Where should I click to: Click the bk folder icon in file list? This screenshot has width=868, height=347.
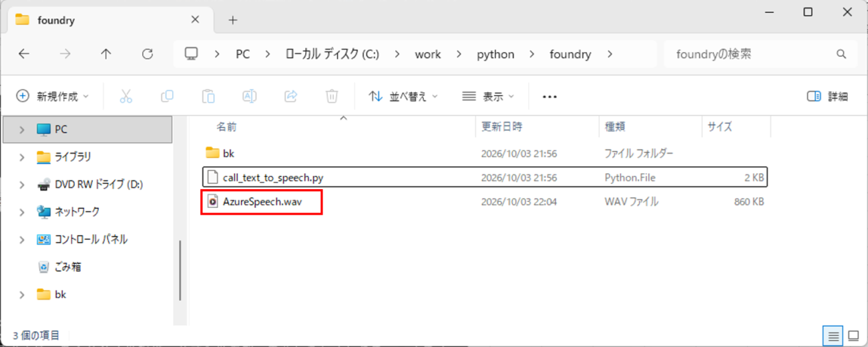tap(212, 153)
